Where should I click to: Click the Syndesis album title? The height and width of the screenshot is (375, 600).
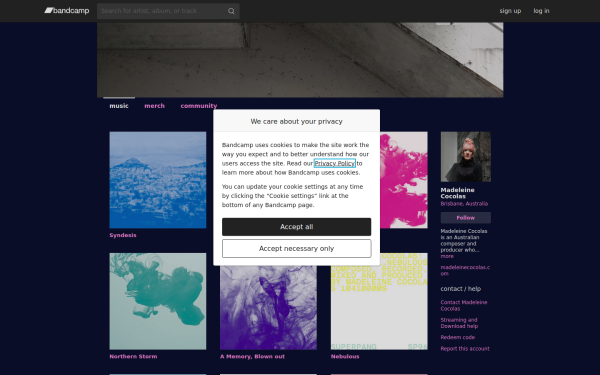(x=123, y=235)
